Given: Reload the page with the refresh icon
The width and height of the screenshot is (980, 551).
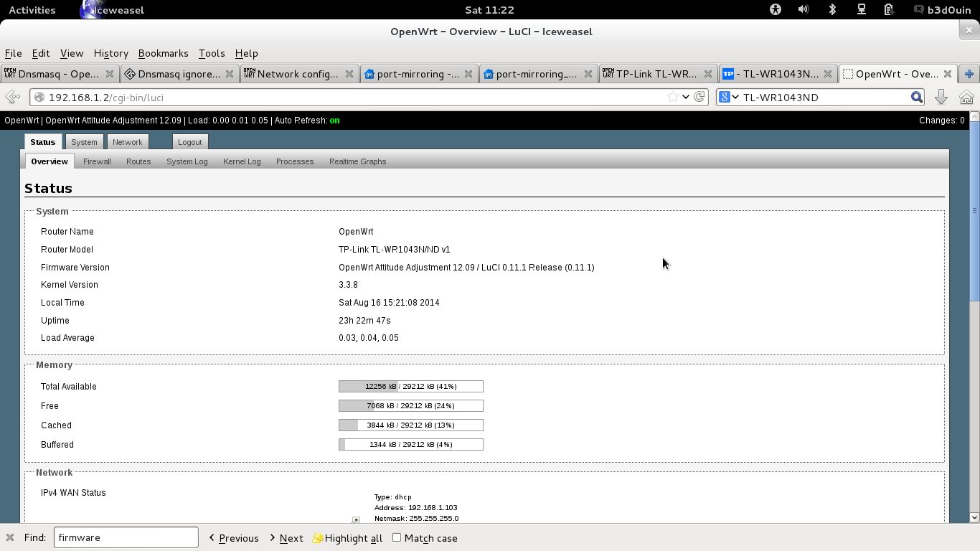Looking at the screenshot, I should tap(699, 97).
